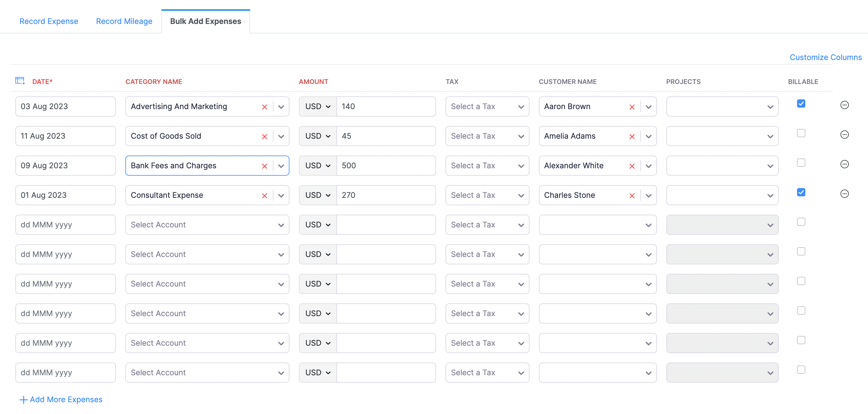The width and height of the screenshot is (868, 414).
Task: Click the copy-down date icon in the header
Action: pyautogui.click(x=20, y=80)
